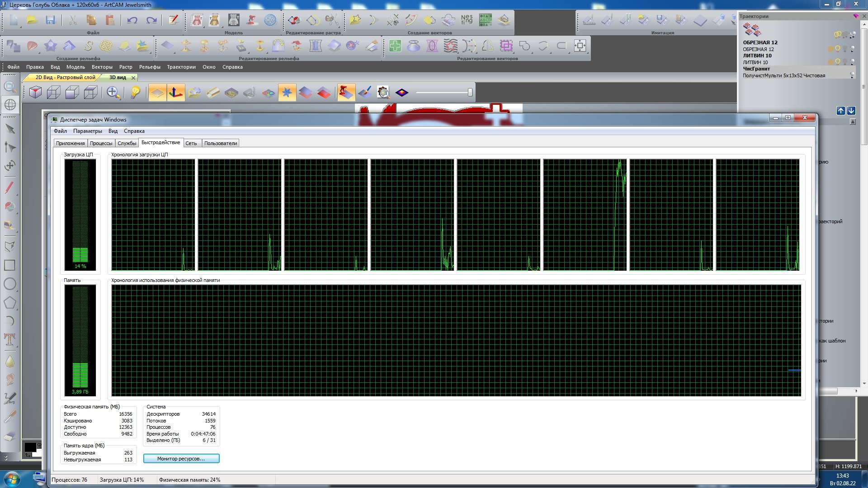Open Монитор ресурсов button
The width and height of the screenshot is (868, 488).
click(x=181, y=458)
